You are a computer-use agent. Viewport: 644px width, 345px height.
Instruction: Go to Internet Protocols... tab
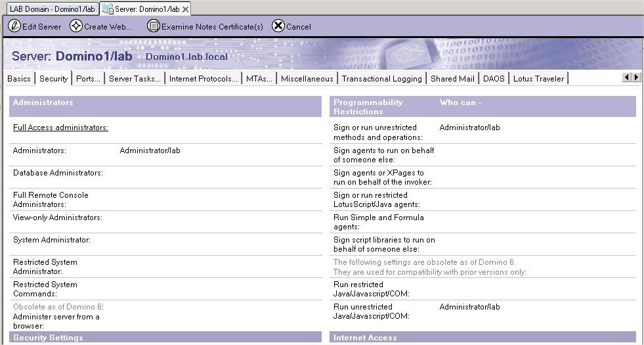coord(203,78)
